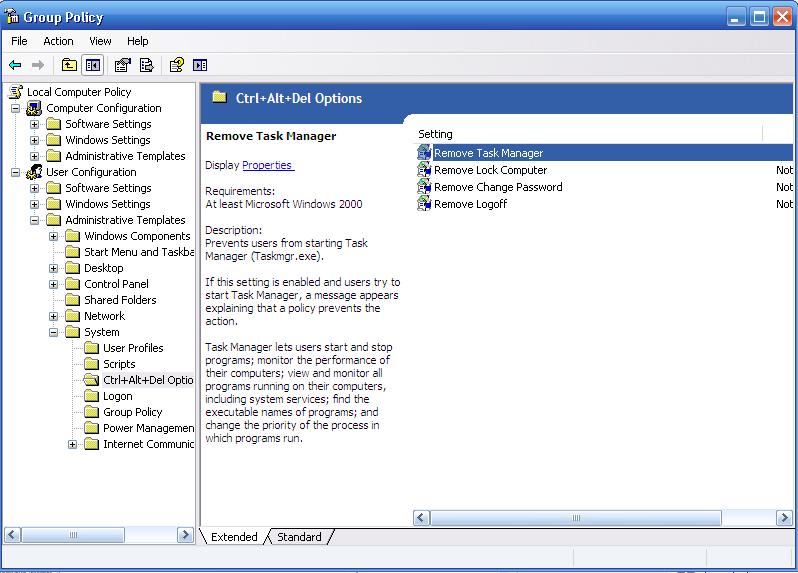
Task: Expand the Windows Components folder
Action: coord(53,236)
